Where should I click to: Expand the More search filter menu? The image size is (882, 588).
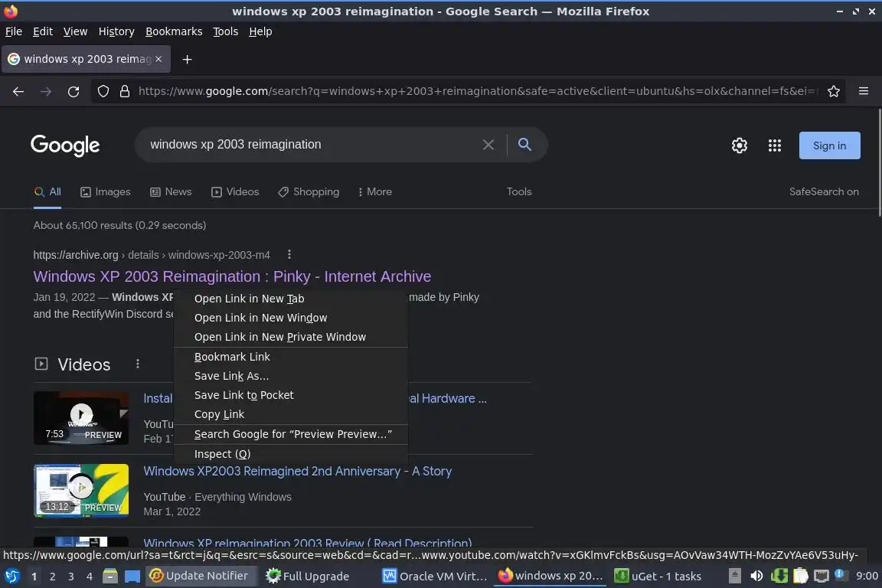pos(374,192)
